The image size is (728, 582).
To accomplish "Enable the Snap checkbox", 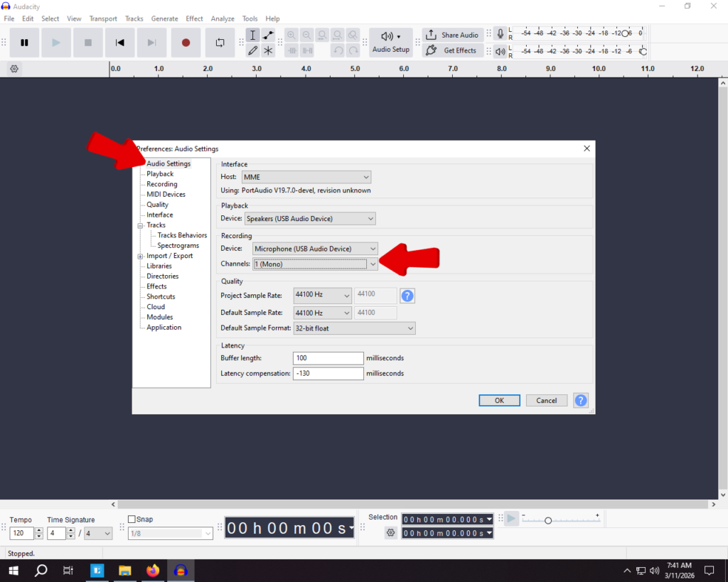I will click(132, 519).
